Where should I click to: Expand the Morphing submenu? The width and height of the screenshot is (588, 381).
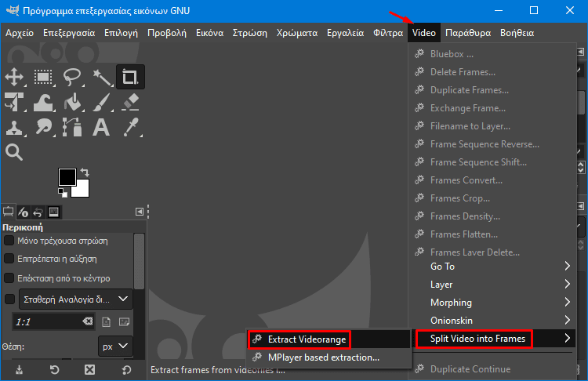(x=492, y=303)
